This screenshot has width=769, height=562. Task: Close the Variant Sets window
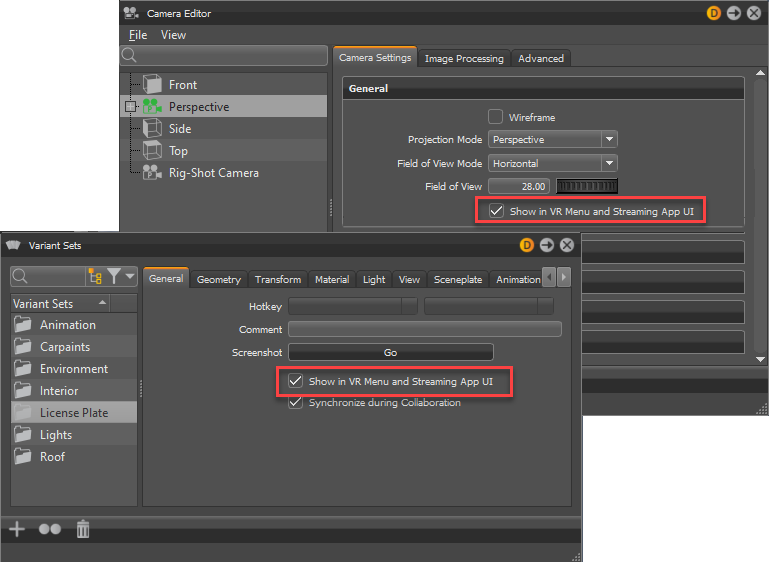[x=567, y=245]
